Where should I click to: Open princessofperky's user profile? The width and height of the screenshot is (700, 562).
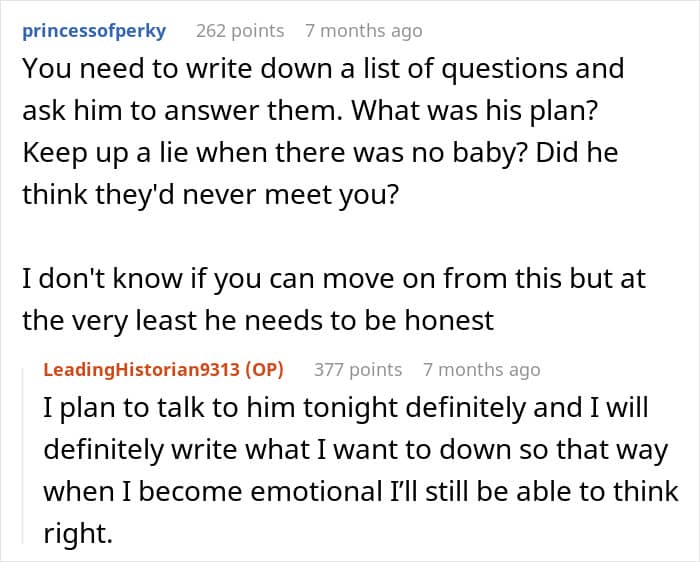pyautogui.click(x=94, y=30)
